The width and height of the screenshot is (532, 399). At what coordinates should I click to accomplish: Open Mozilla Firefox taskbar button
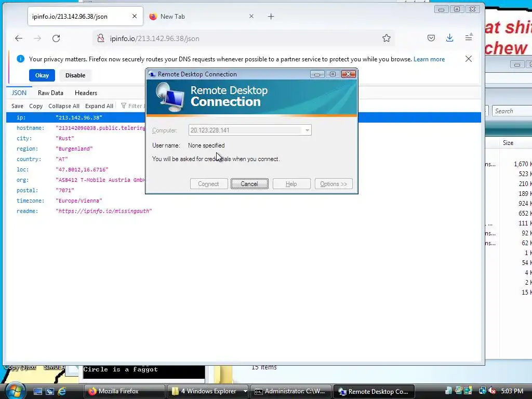[124, 391]
